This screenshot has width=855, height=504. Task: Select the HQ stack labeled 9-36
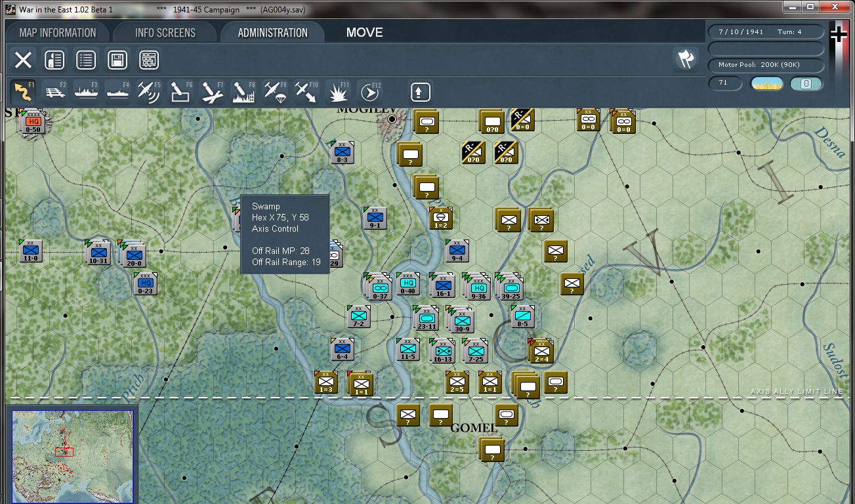click(477, 287)
